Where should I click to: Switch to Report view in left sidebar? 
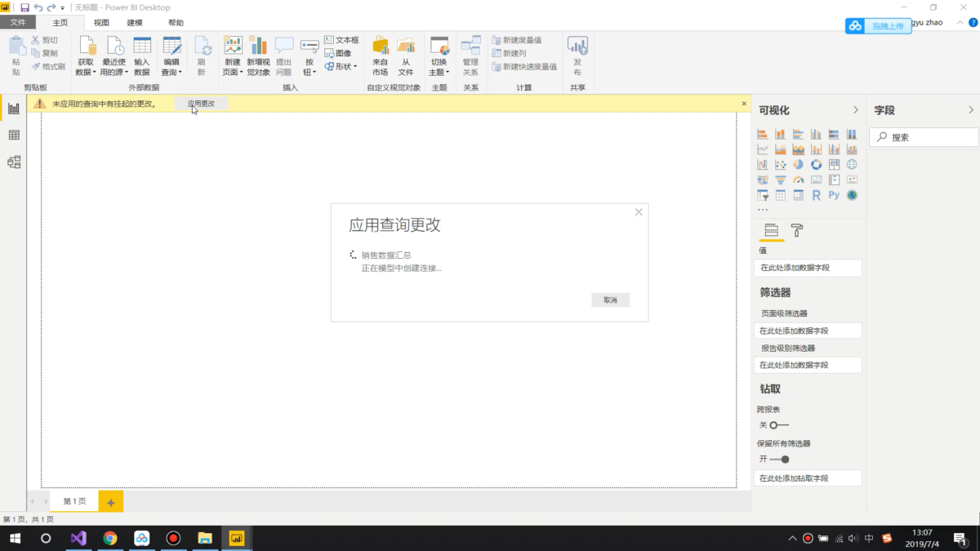[x=14, y=109]
